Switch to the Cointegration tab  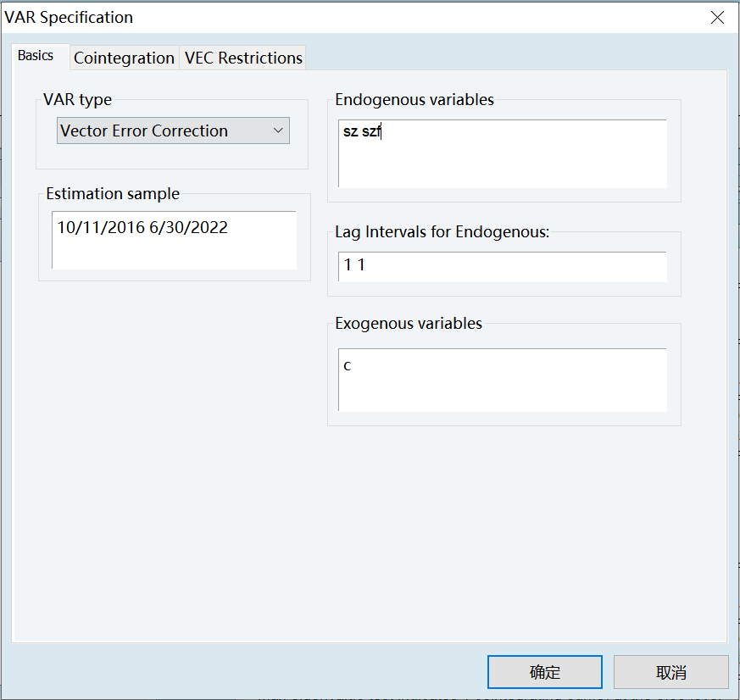pyautogui.click(x=124, y=58)
